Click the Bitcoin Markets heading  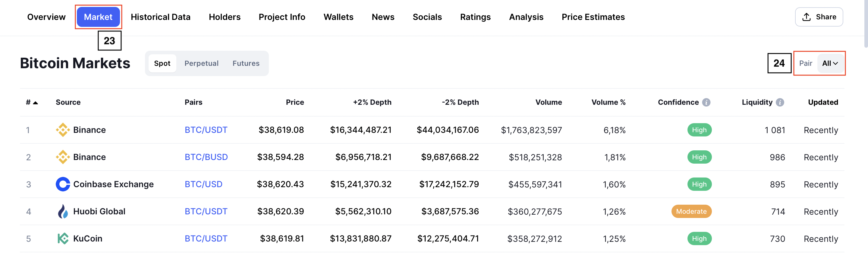pos(75,63)
